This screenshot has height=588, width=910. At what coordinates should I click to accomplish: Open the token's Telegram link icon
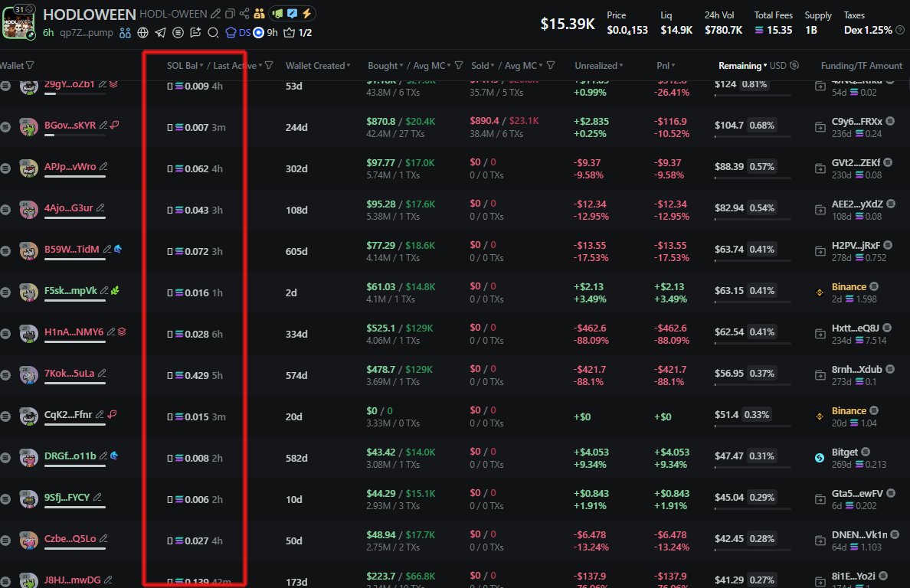coord(160,32)
